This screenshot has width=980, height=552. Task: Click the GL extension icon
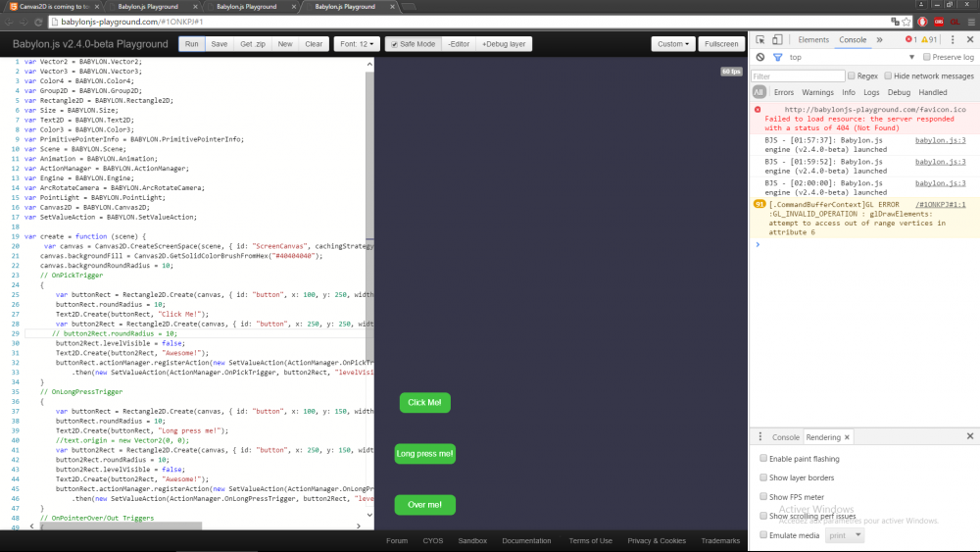click(955, 22)
